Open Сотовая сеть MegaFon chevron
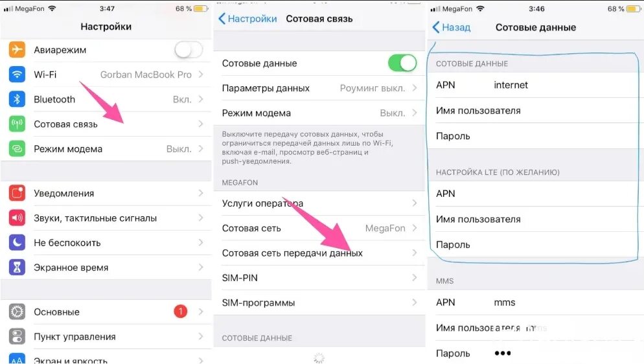644x364 pixels. [x=415, y=228]
